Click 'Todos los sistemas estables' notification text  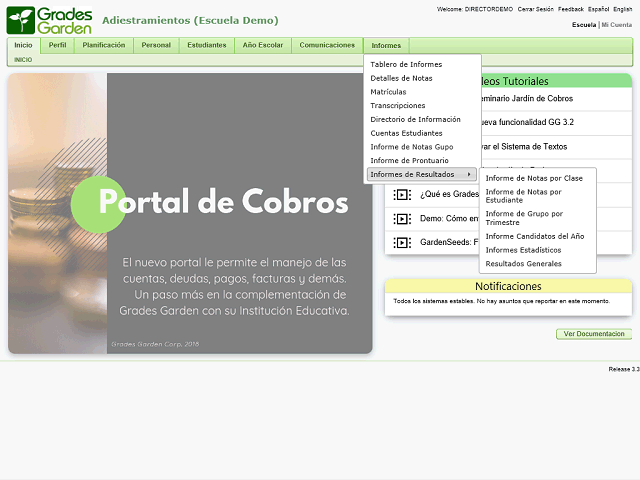coord(501,301)
